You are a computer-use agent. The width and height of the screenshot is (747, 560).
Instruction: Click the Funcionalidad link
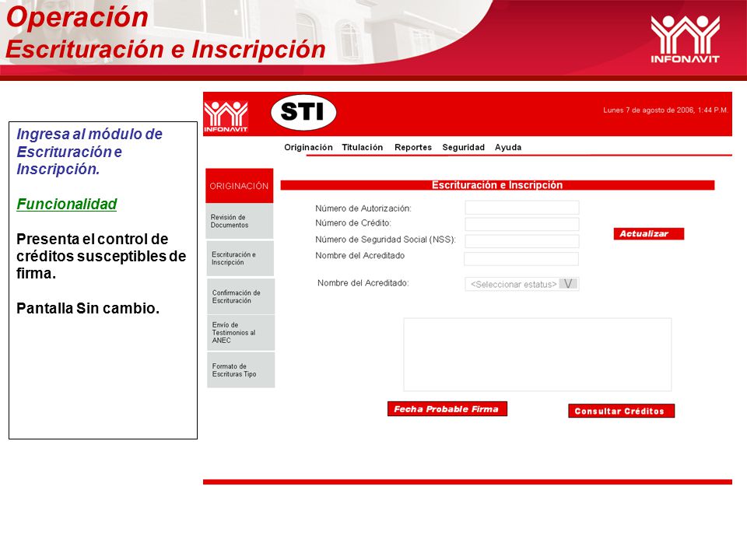(67, 204)
